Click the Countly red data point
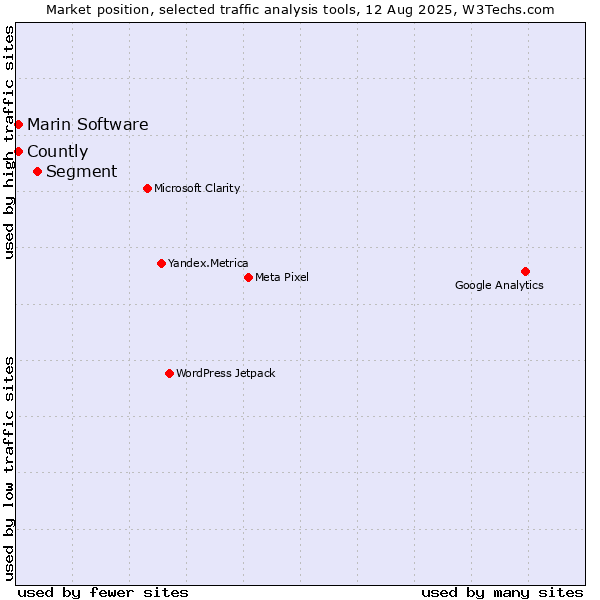 pos(18,152)
